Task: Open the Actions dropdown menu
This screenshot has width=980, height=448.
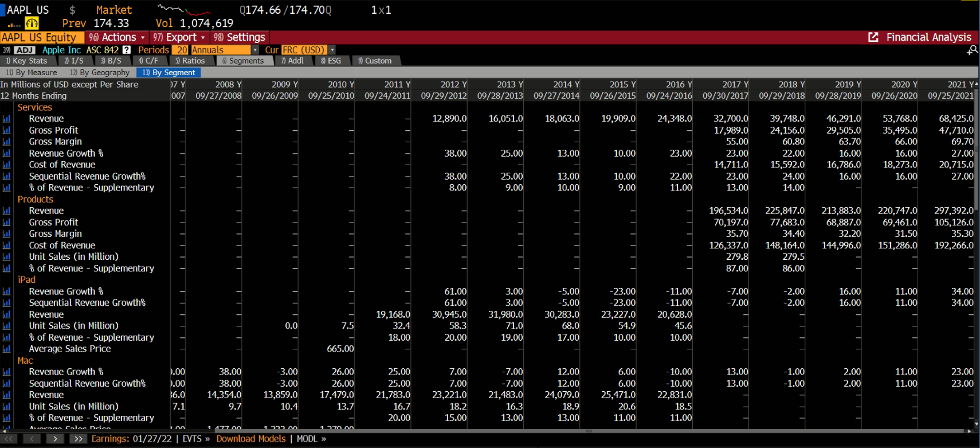Action: pyautogui.click(x=117, y=37)
